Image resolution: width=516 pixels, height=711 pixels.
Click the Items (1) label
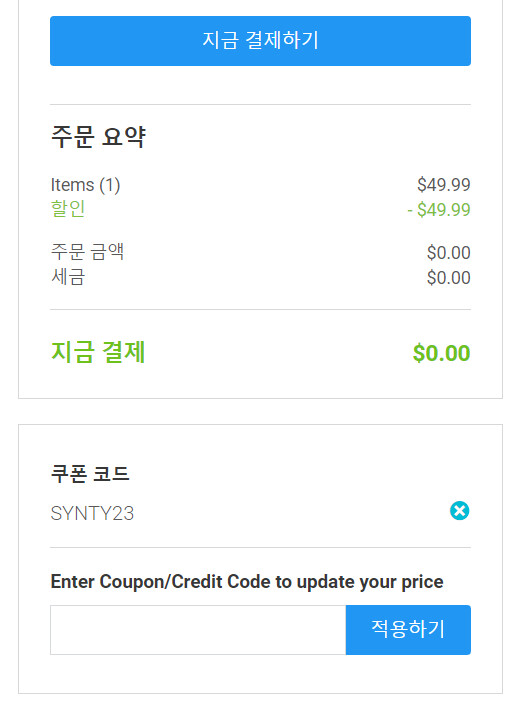tap(86, 185)
